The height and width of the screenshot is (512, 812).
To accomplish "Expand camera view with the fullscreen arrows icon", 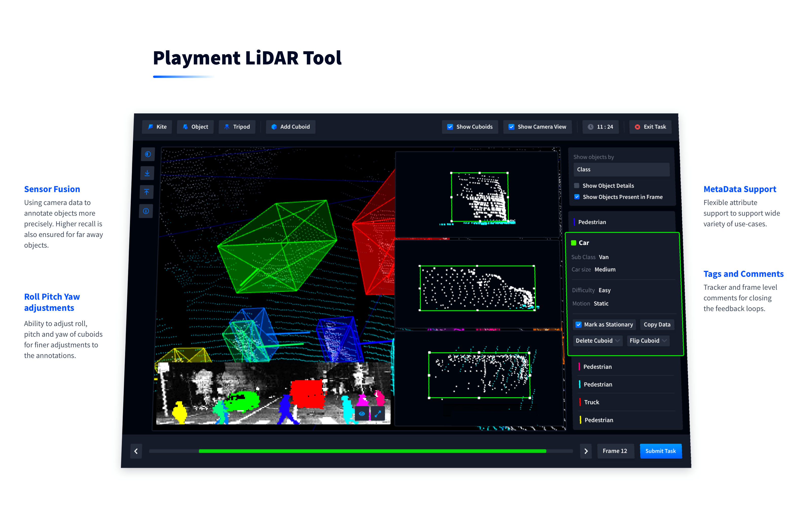I will pyautogui.click(x=378, y=414).
